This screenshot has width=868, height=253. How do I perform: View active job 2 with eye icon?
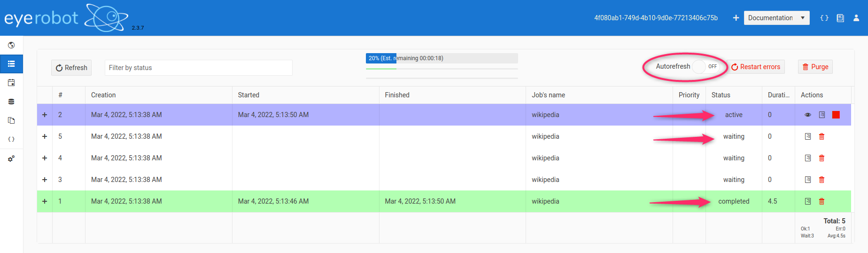[x=807, y=115]
